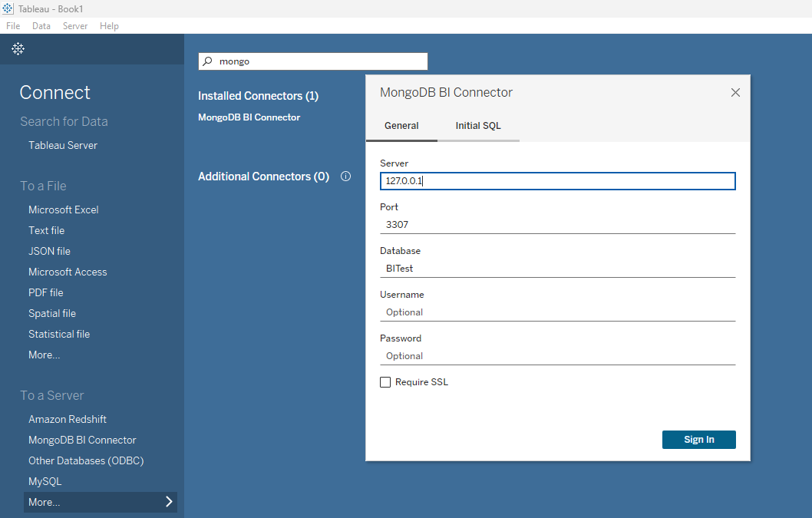The image size is (812, 518).
Task: Open the Server menu
Action: click(x=75, y=26)
